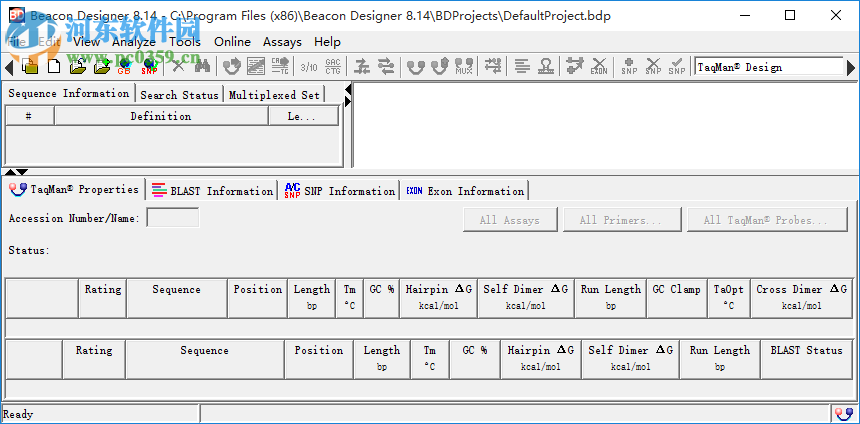The height and width of the screenshot is (424, 860).
Task: Click the 3/10 toolbar icon
Action: point(309,67)
